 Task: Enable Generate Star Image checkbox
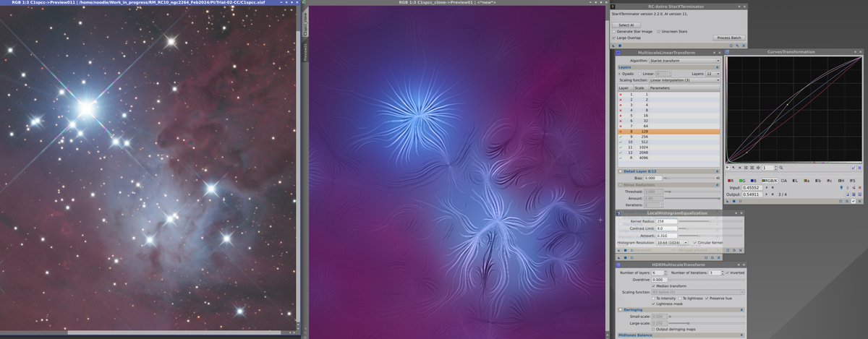(614, 31)
